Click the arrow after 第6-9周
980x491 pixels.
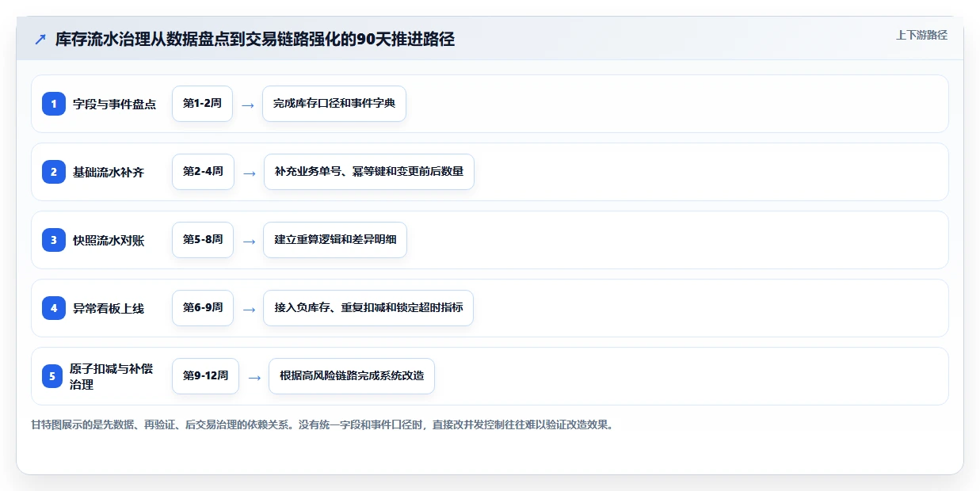(249, 309)
